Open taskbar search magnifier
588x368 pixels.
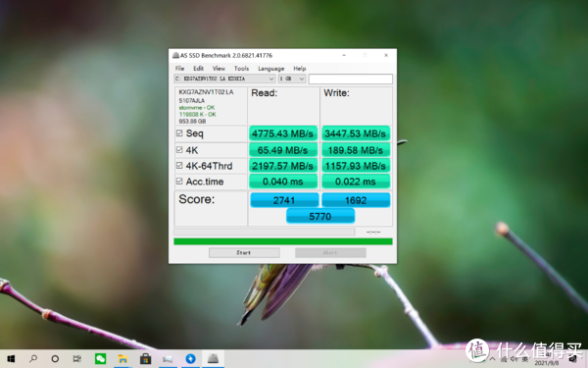(33, 359)
